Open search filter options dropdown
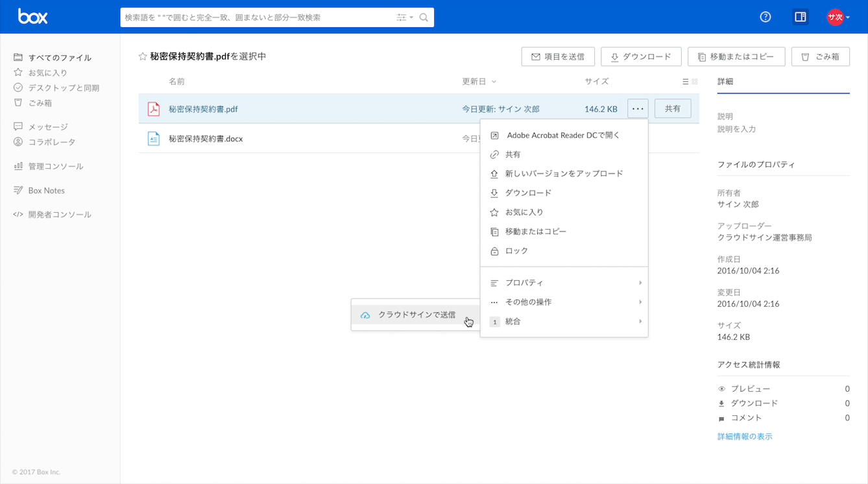The image size is (868, 484). pos(405,18)
